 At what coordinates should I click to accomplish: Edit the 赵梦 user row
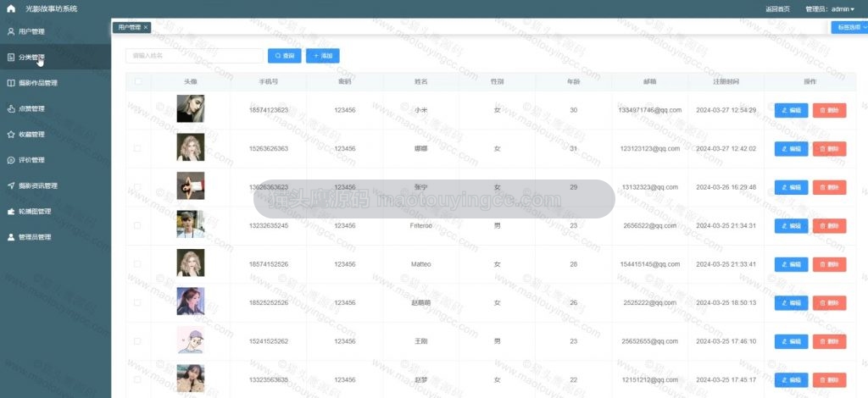coord(791,379)
